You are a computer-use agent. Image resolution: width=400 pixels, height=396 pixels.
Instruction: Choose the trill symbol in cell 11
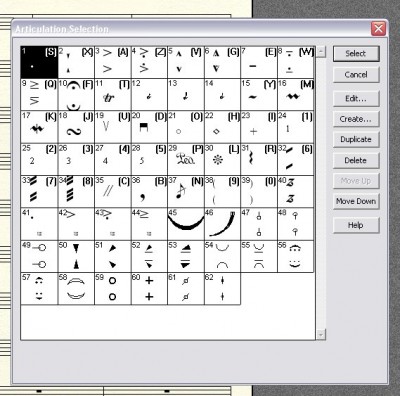[113, 95]
